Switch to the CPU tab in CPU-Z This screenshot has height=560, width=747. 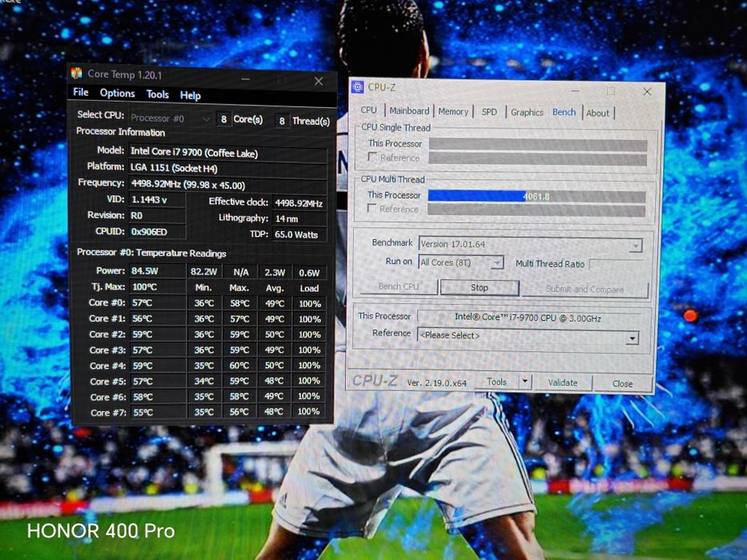368,110
